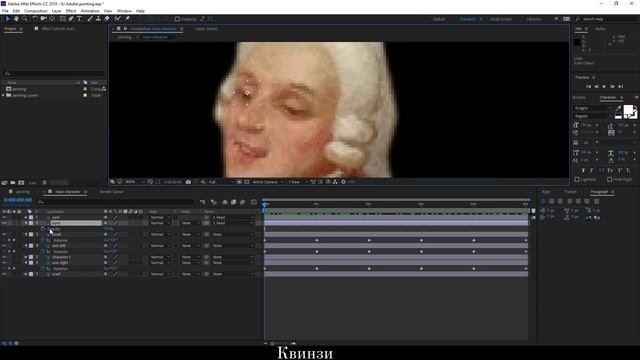The width and height of the screenshot is (640, 360).
Task: Click the timeline current timecode display
Action: (18, 200)
